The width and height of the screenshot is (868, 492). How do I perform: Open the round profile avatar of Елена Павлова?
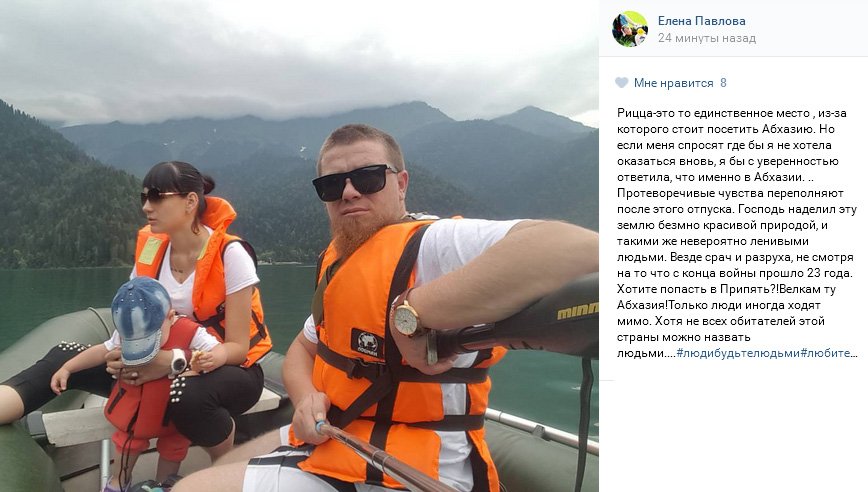pyautogui.click(x=630, y=29)
